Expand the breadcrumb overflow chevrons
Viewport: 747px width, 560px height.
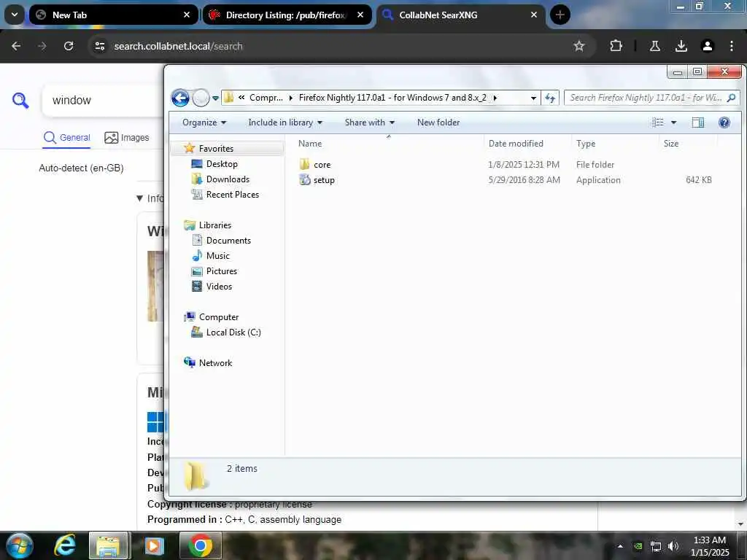pos(241,98)
